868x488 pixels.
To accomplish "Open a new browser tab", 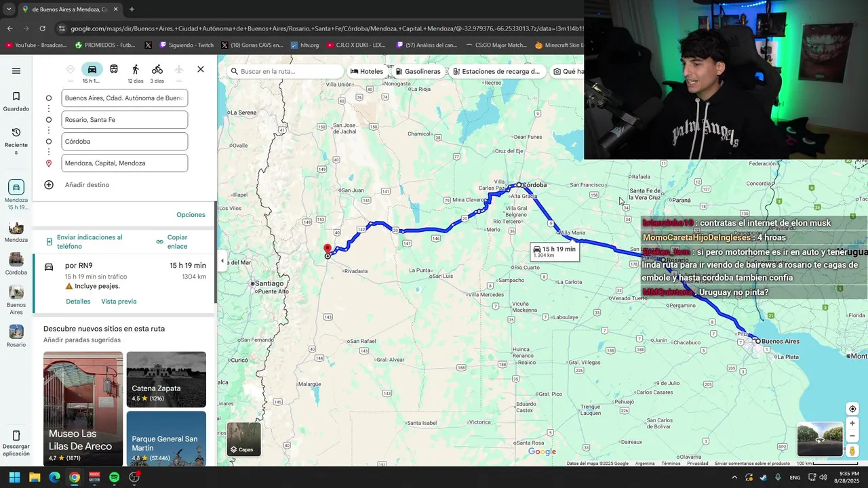I will coord(132,9).
